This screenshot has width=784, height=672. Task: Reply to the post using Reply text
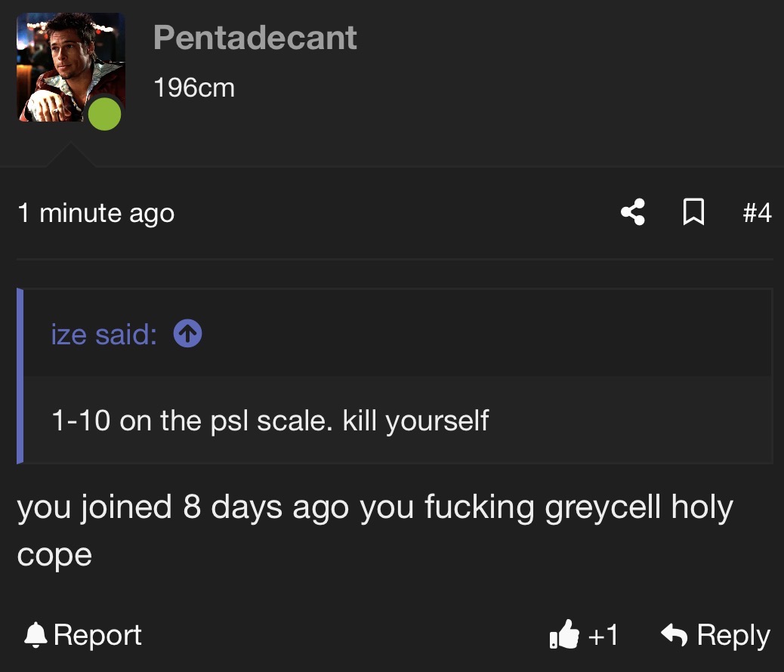(733, 636)
